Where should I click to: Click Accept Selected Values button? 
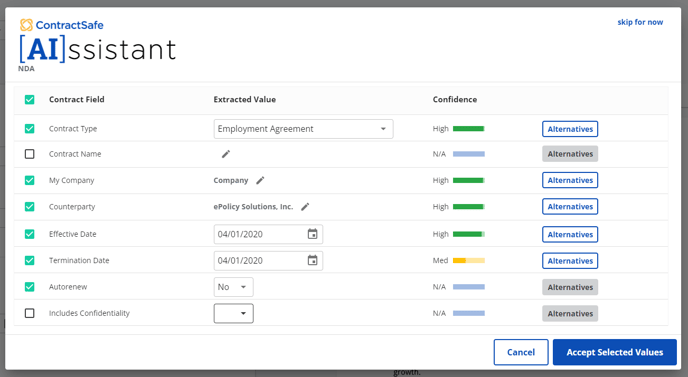pyautogui.click(x=615, y=352)
